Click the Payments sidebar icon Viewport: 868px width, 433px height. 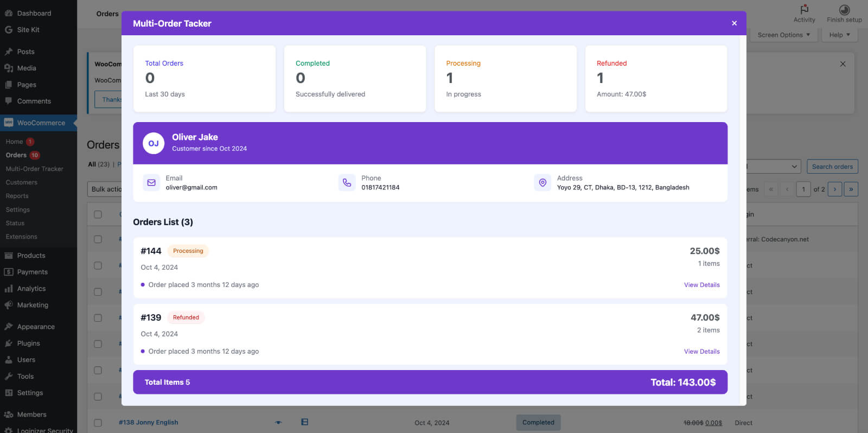click(9, 272)
